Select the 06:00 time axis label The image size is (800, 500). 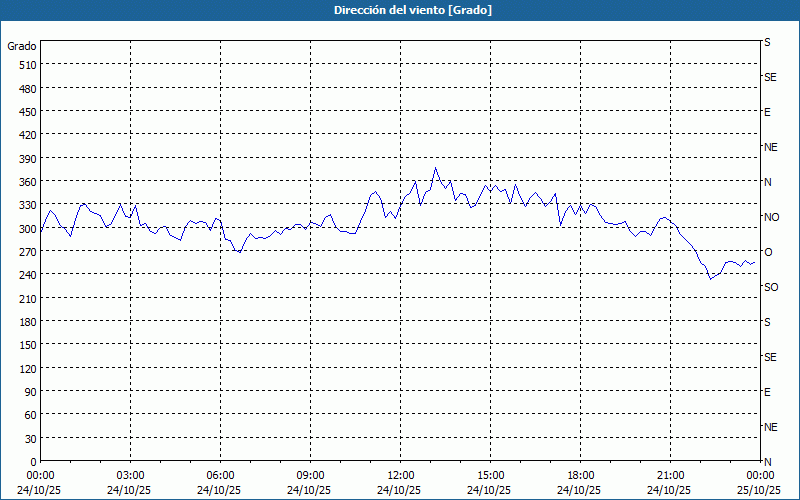pos(220,475)
